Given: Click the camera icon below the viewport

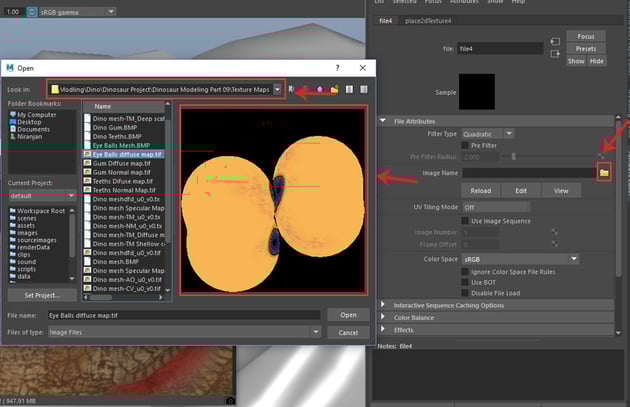Looking at the screenshot, I should 229,400.
